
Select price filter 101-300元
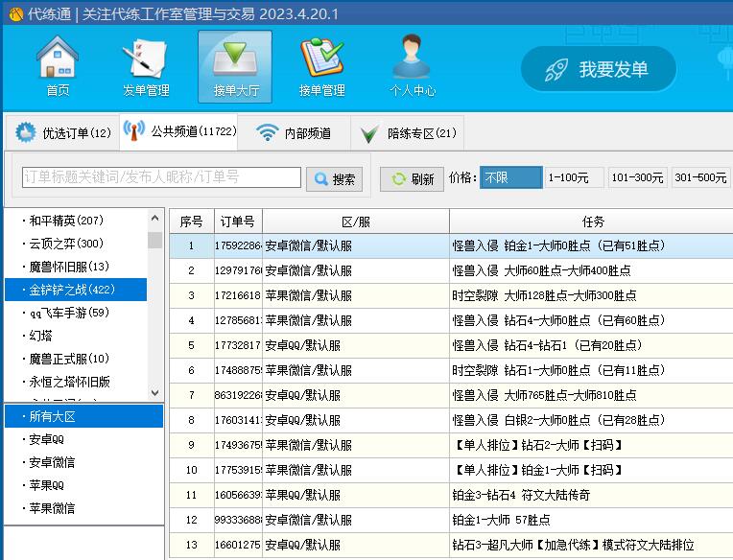pos(638,177)
